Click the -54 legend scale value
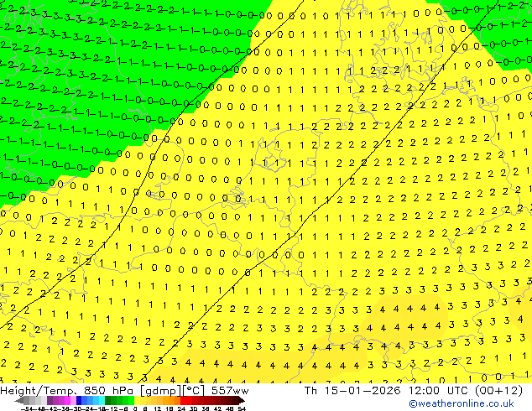Screen dimensions: 532x411 pos(29,408)
